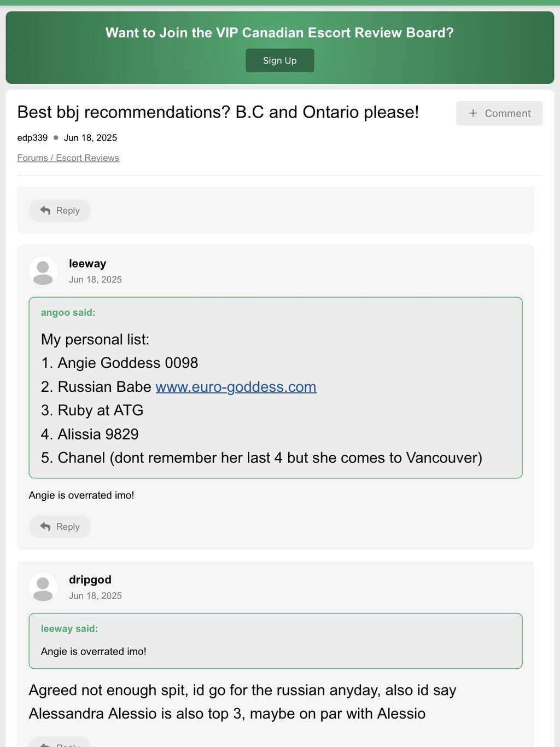
Task: Open leeway's profile from post header username
Action: (x=87, y=264)
